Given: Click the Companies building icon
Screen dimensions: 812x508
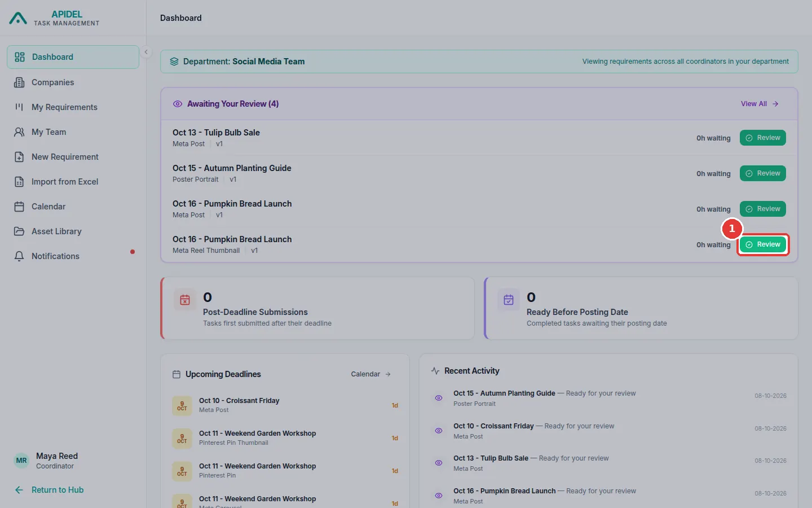Looking at the screenshot, I should click(x=19, y=82).
